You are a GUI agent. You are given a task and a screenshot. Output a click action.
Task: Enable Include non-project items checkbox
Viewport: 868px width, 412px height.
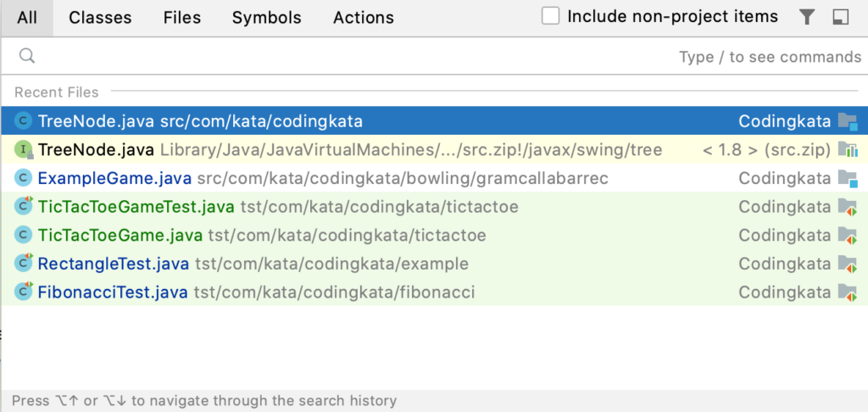point(551,17)
